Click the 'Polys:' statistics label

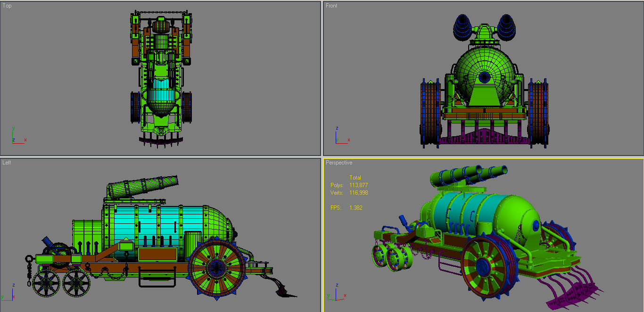(x=337, y=185)
